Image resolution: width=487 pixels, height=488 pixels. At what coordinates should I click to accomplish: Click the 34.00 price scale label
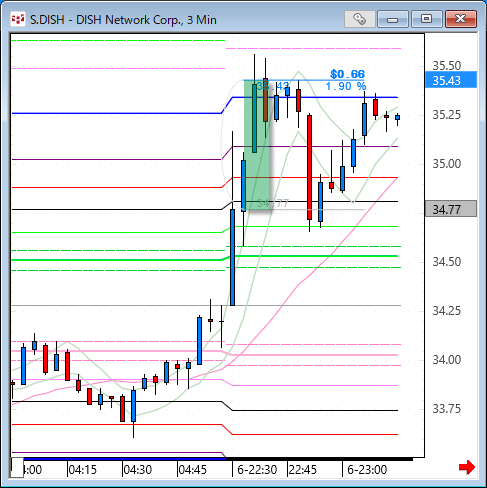click(x=446, y=360)
